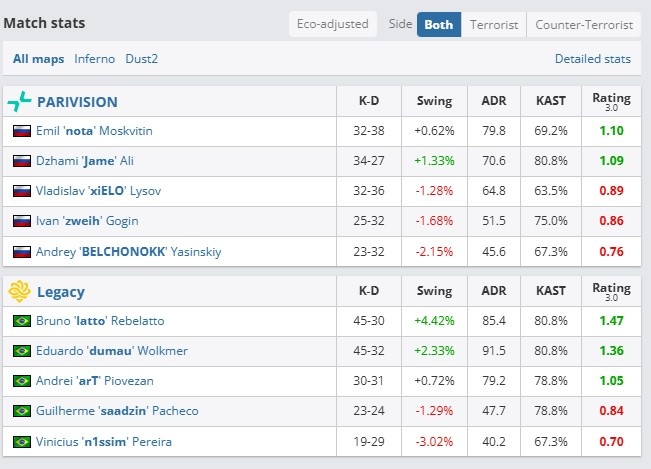Toggle the Eco-adjusted stats option

coord(333,24)
